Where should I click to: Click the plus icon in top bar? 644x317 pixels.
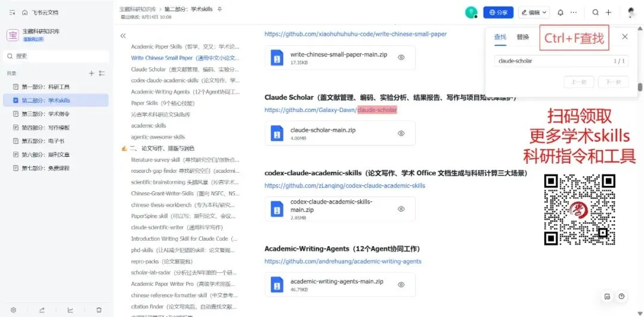(608, 13)
